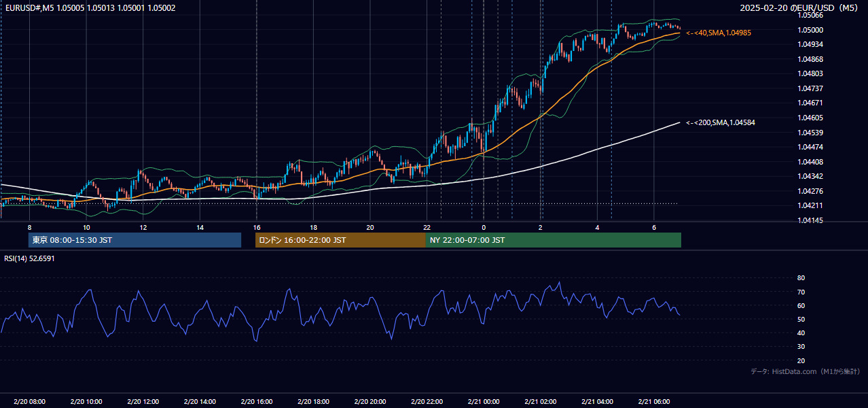Click the 2/20 18:00 time label

pyautogui.click(x=313, y=401)
